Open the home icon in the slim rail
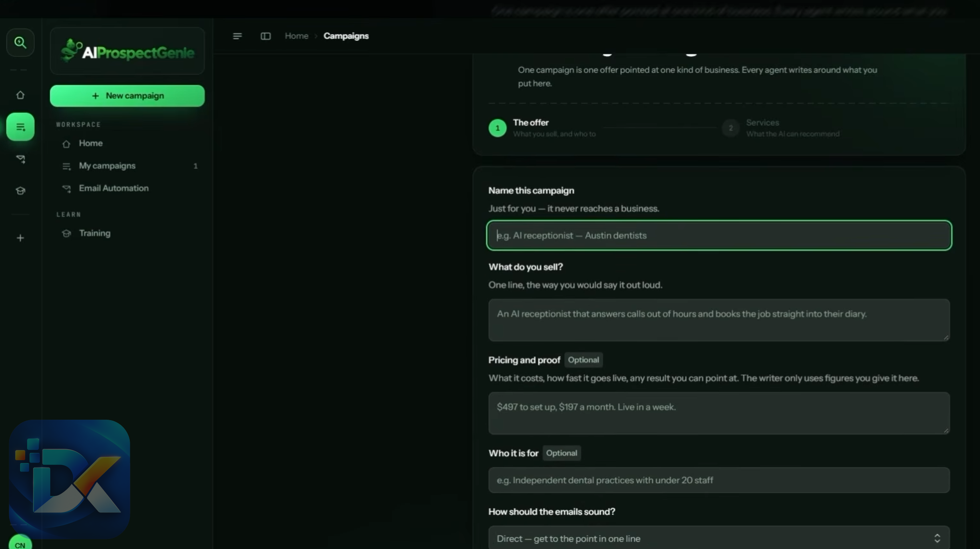Viewport: 980px width, 549px height. coord(20,95)
